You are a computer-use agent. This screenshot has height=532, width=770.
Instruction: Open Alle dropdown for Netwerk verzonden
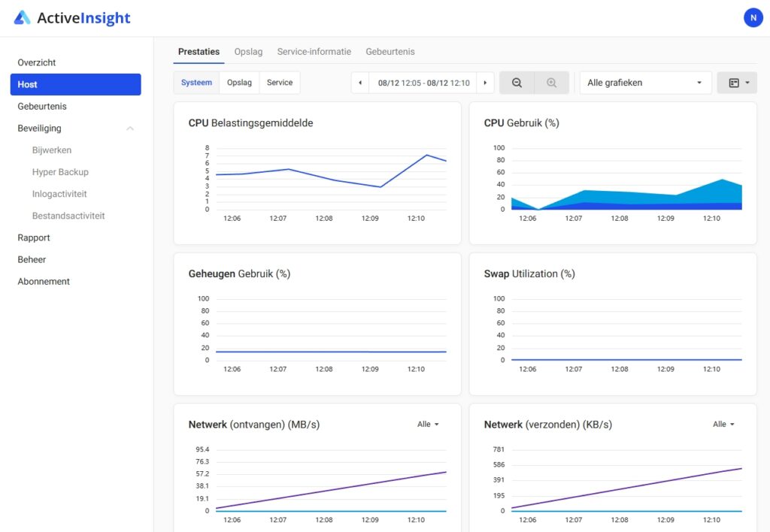tap(723, 425)
